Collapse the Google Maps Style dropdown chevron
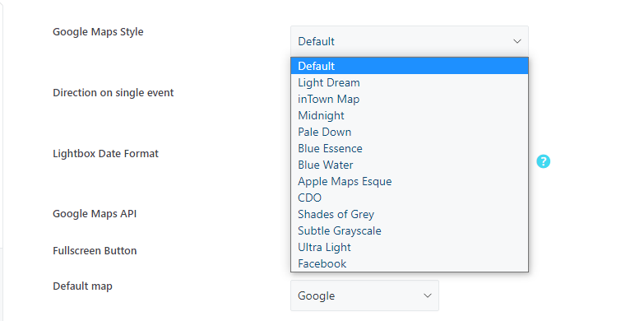644x321 pixels. [x=517, y=41]
